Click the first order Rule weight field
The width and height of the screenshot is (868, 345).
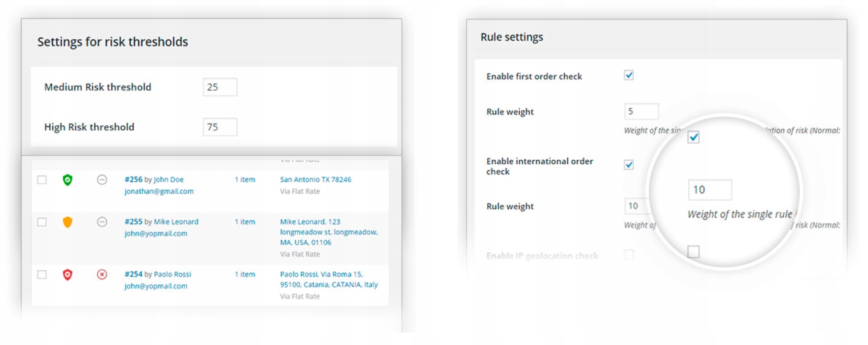coord(641,111)
